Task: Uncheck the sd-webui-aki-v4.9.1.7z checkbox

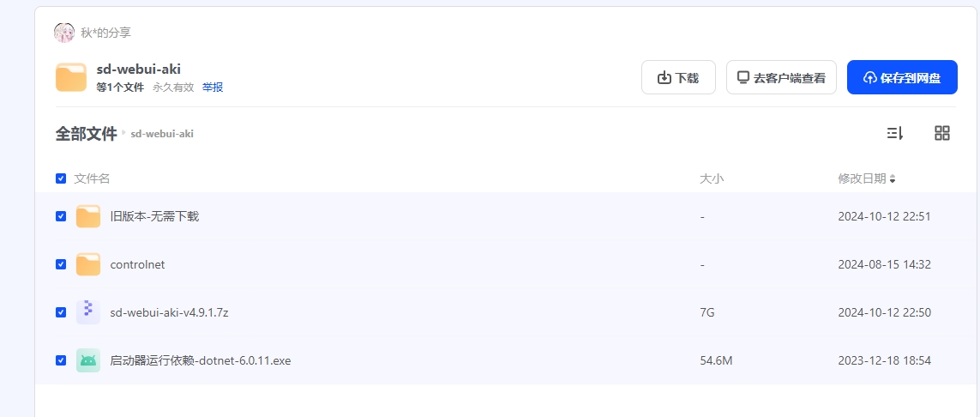Action: click(x=61, y=312)
